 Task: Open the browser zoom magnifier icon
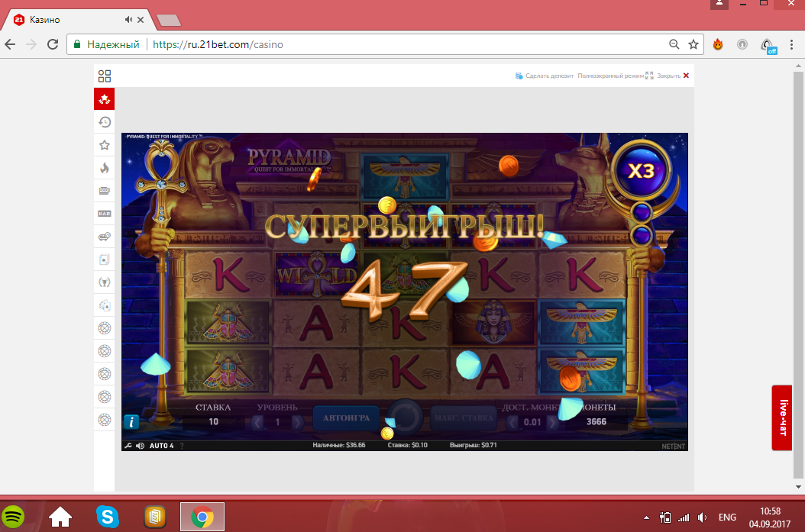pos(674,44)
